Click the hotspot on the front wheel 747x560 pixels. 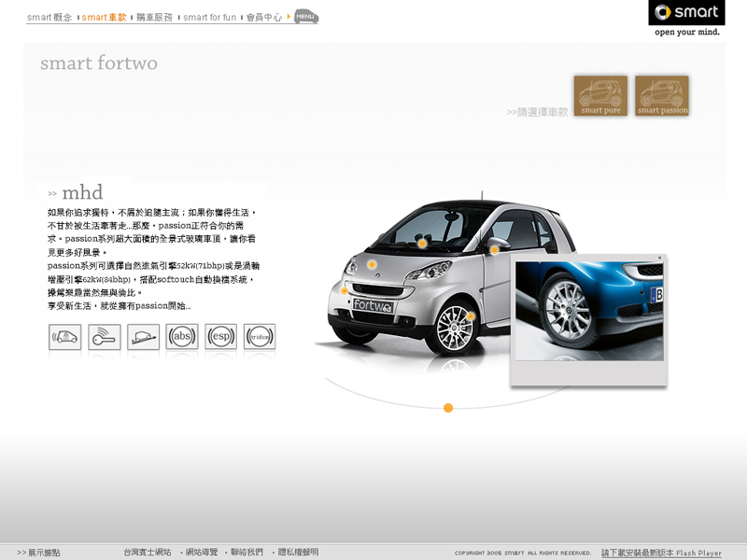tap(471, 316)
